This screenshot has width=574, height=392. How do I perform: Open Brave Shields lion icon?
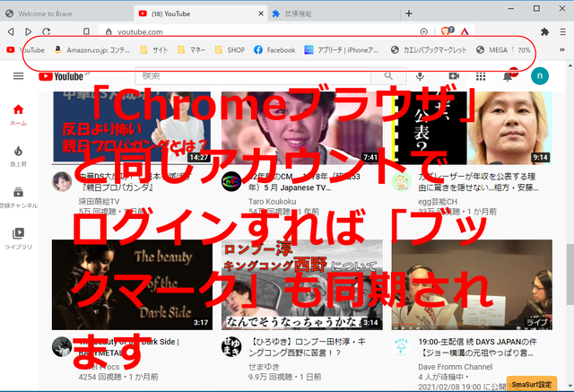(x=447, y=31)
